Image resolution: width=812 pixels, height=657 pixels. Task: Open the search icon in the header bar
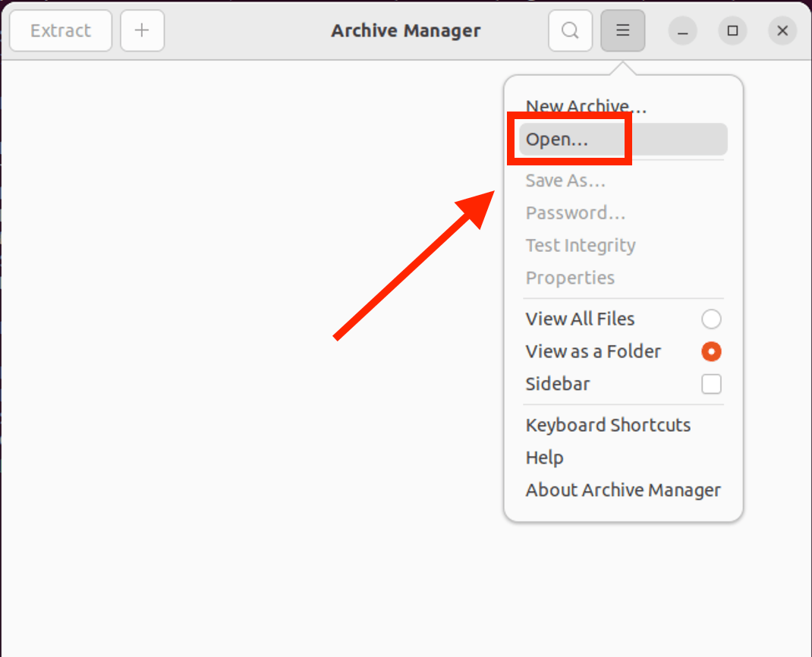pyautogui.click(x=570, y=30)
